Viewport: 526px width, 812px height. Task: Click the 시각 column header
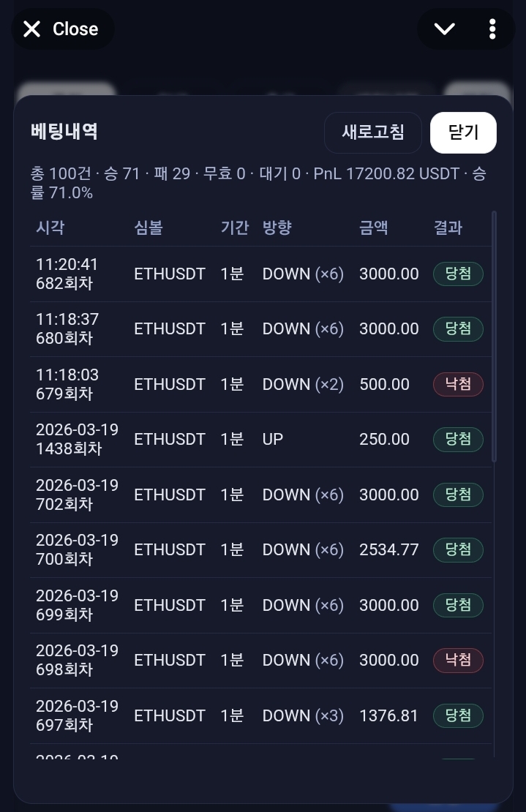[50, 228]
